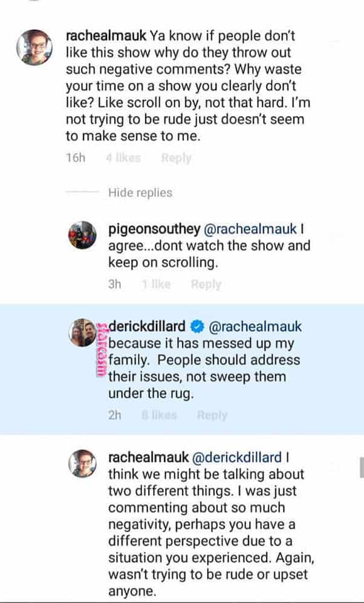This screenshot has height=603, width=364.
Task: Reply to derickdillard's comment
Action: pyautogui.click(x=212, y=415)
